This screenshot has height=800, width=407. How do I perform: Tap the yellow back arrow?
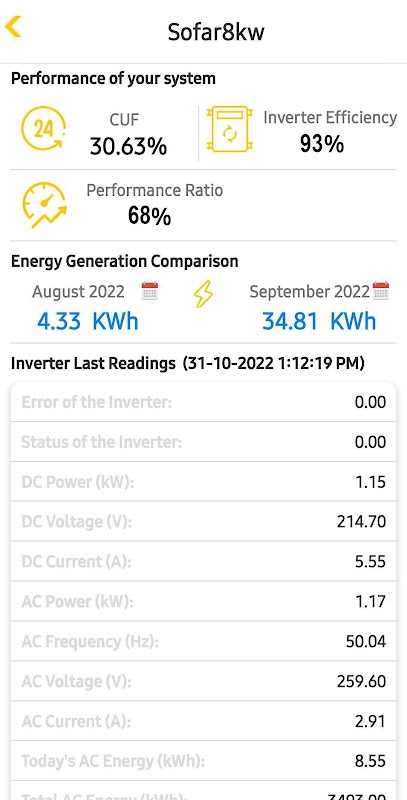13,27
